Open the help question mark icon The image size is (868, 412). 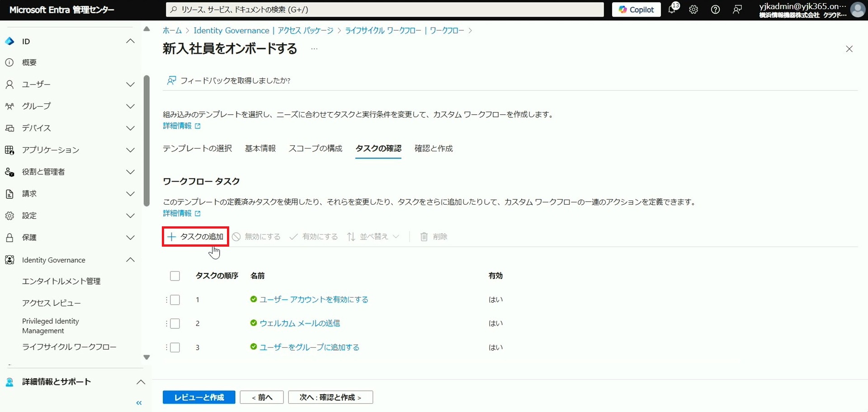click(715, 9)
